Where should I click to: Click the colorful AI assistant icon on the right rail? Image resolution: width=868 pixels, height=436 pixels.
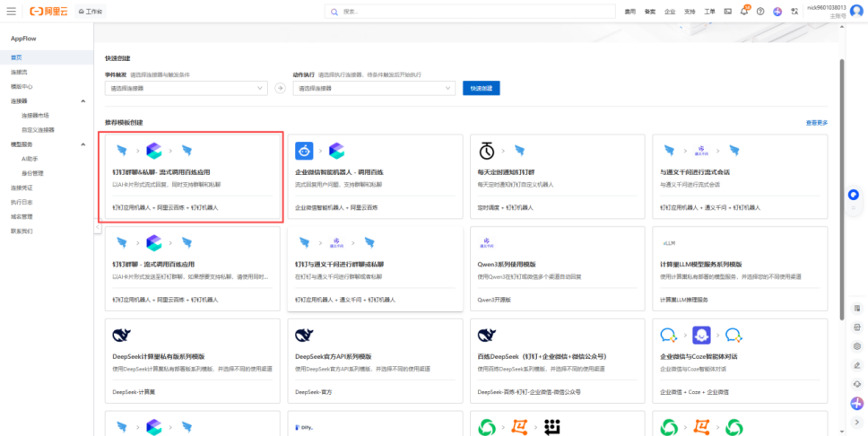click(x=857, y=404)
